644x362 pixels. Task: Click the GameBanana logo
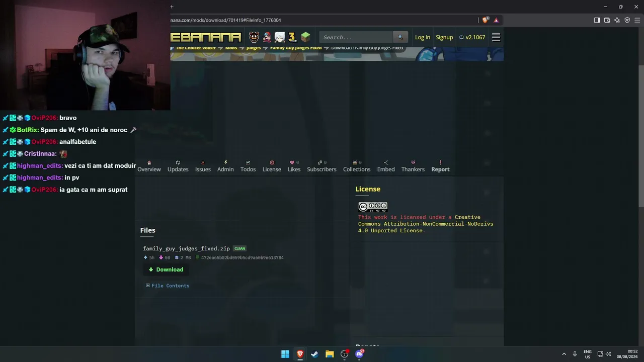(206, 37)
